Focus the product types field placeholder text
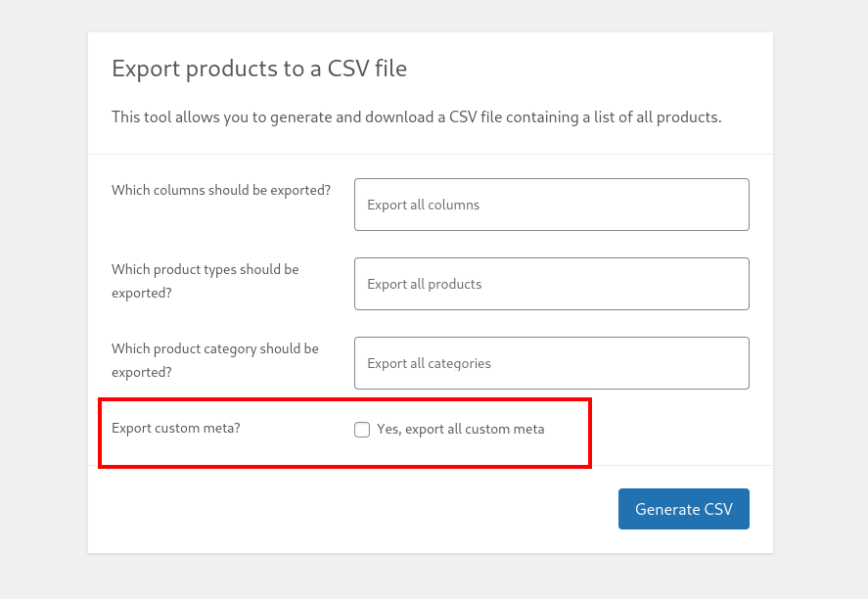Image resolution: width=868 pixels, height=599 pixels. [425, 284]
